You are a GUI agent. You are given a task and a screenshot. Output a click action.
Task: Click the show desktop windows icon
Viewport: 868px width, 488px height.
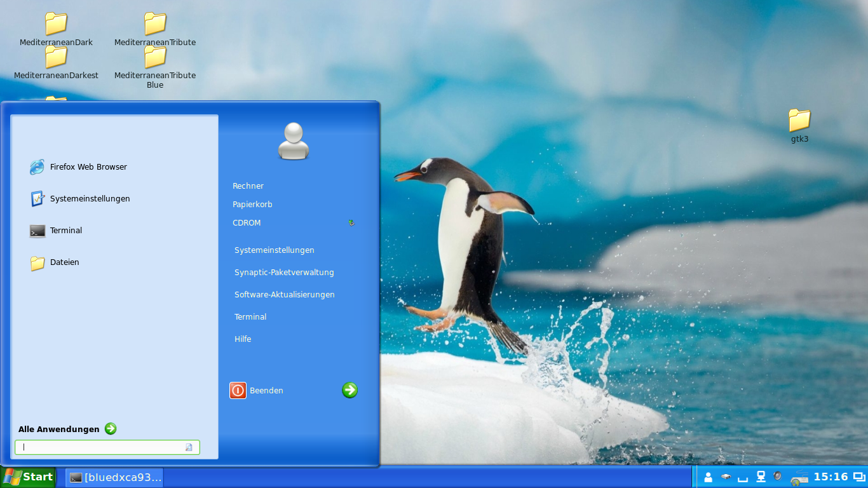coord(859,477)
